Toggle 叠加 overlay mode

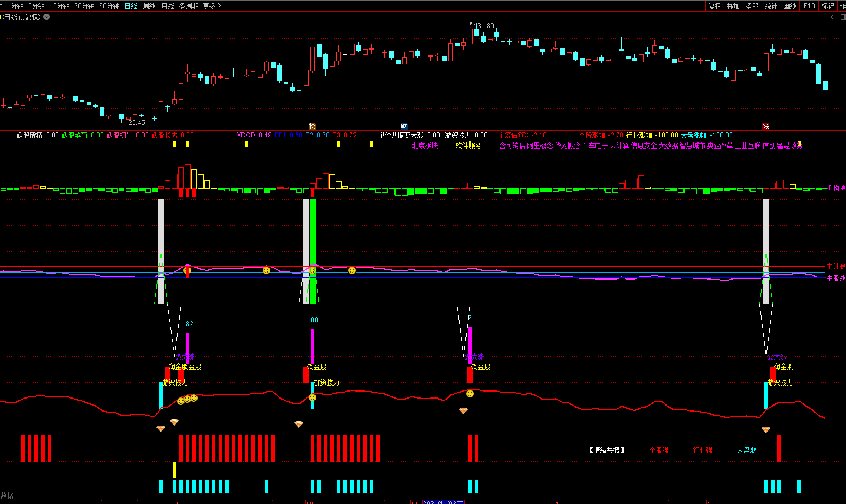coord(733,6)
